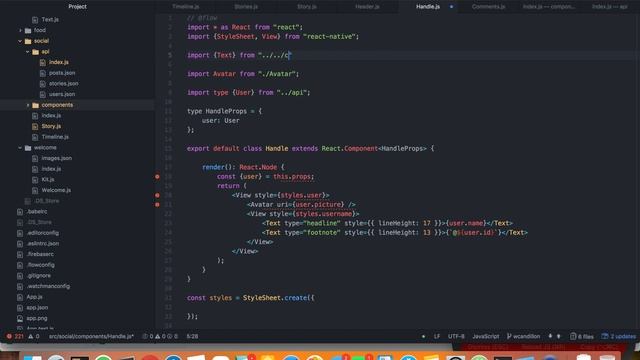The height and width of the screenshot is (360, 640).
Task: Open .firebaserc in the tree
Action: (x=40, y=254)
